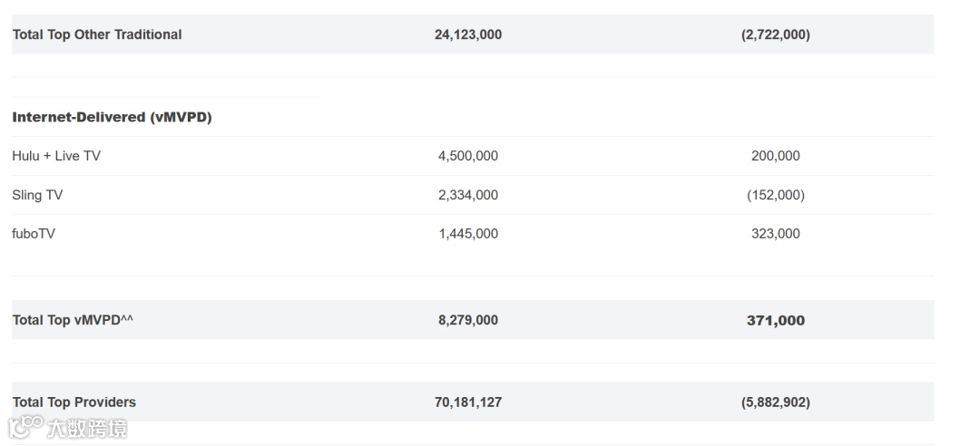This screenshot has height=446, width=980.
Task: Click the Hulu + Live TV row label
Action: coord(56,156)
